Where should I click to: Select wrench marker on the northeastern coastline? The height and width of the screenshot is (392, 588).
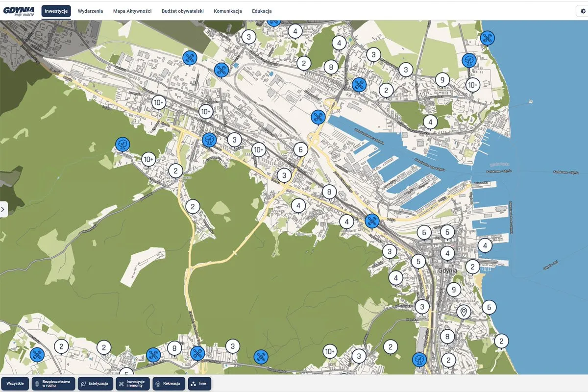click(x=487, y=37)
